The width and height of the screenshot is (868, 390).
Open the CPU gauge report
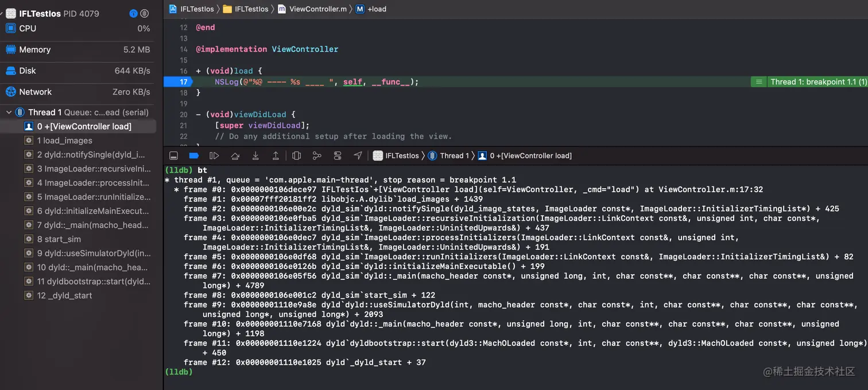[78, 28]
